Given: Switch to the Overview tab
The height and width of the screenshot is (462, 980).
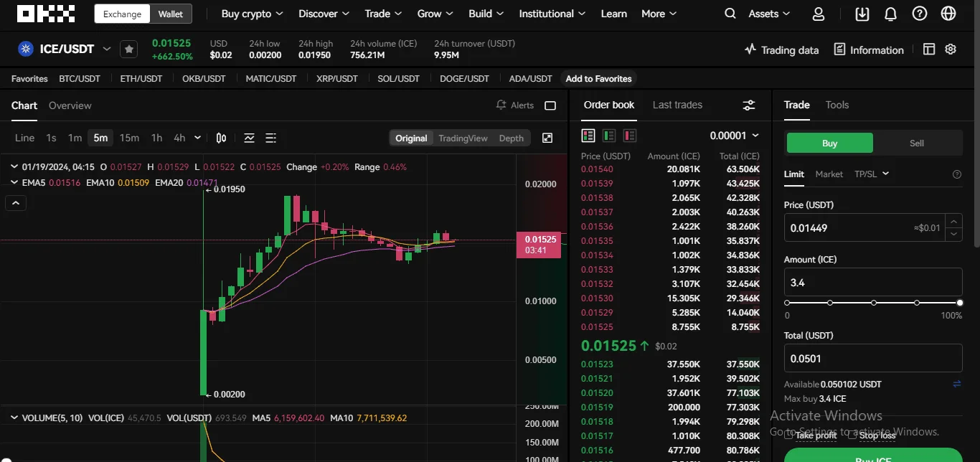Looking at the screenshot, I should pos(70,105).
